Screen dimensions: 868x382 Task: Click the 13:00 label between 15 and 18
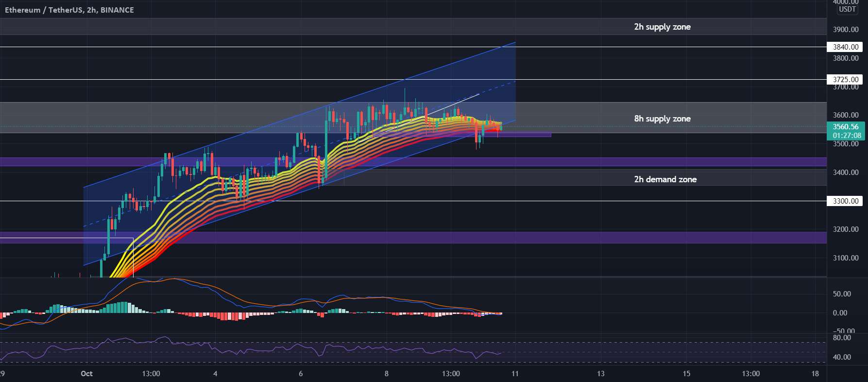coord(751,374)
